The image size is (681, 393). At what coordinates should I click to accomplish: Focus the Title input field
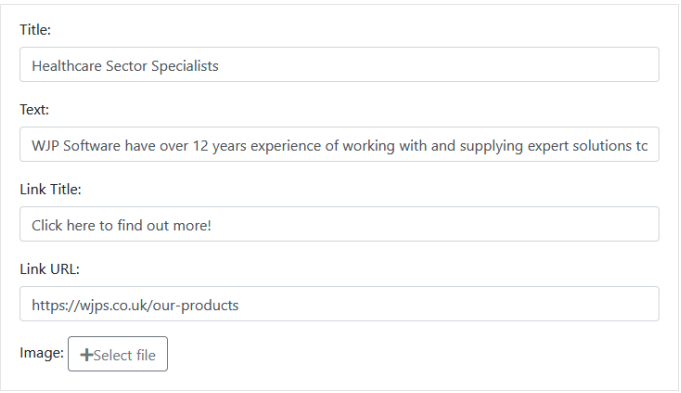click(x=339, y=65)
